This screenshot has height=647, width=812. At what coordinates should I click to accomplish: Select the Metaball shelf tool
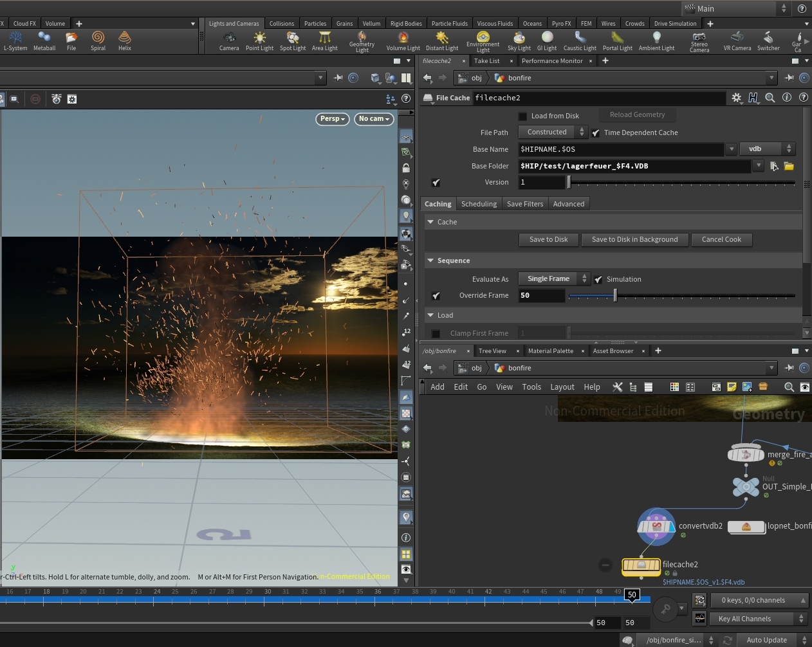coord(44,41)
